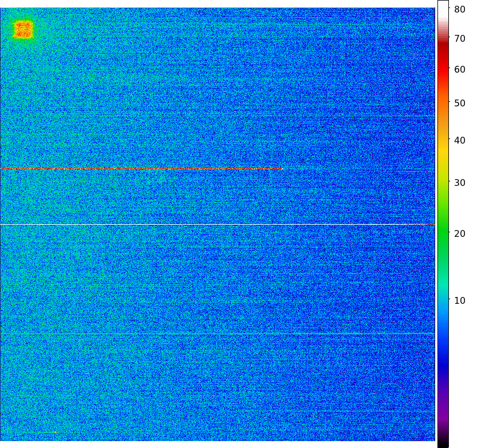This screenshot has height=448, width=497.
Task: Click the colorbar tick label 70
Action: click(x=460, y=39)
